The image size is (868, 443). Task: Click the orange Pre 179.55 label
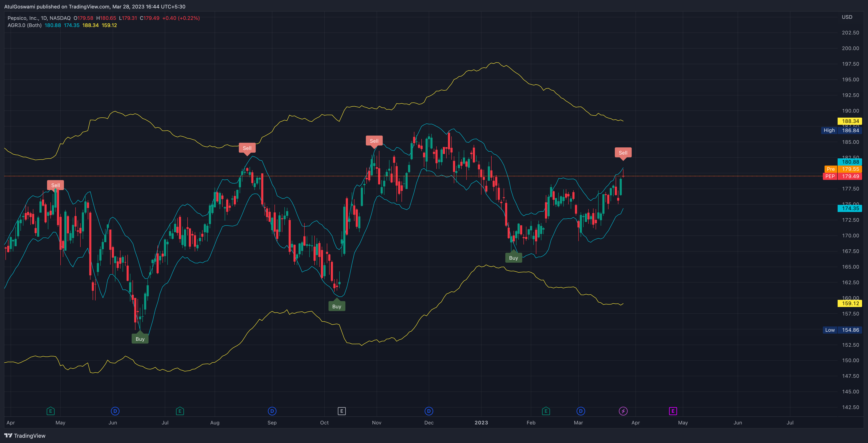(x=843, y=169)
